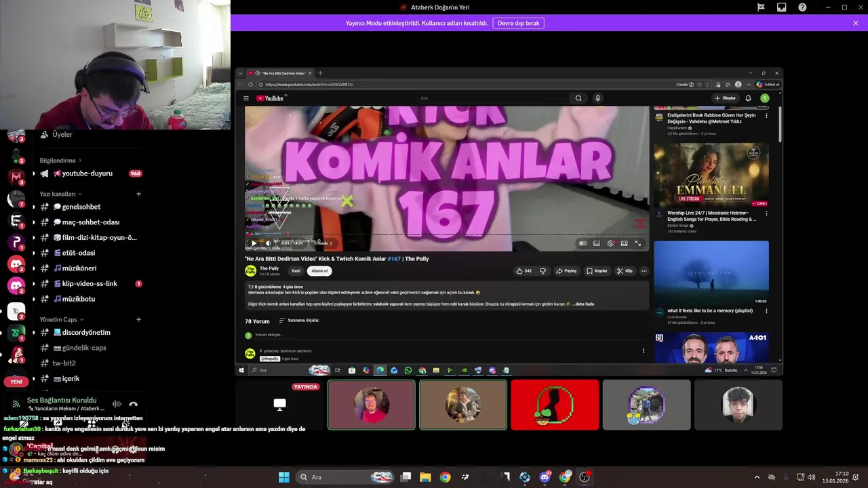Viewport: 868px width, 488px height.
Task: Open the klip-video-ss-link channel
Action: pyautogui.click(x=90, y=283)
